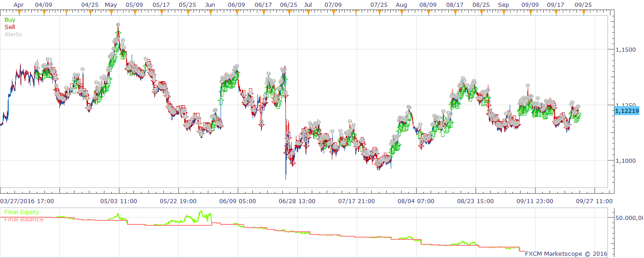The height and width of the screenshot is (258, 644).
Task: Click the 05/25 top date label
Action: click(x=187, y=5)
